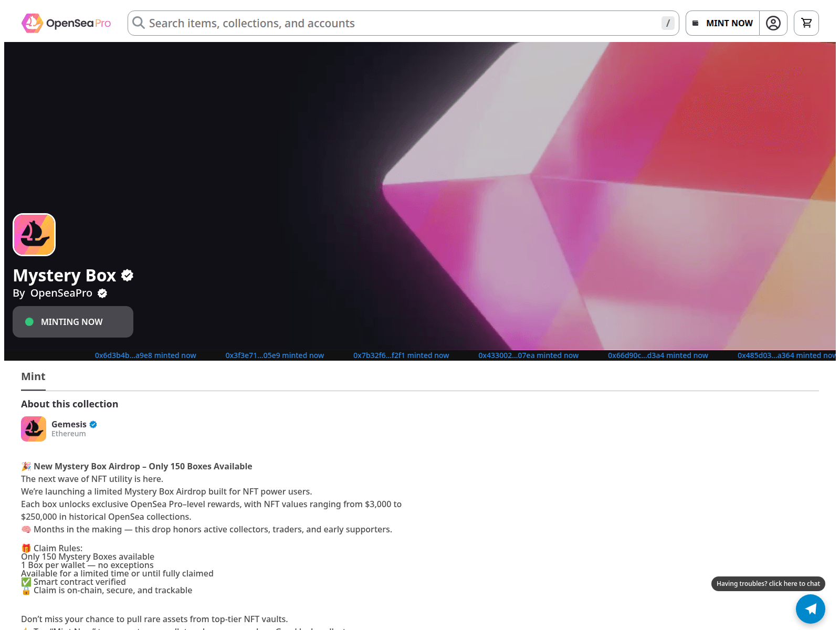Click the Mystery Box collection avatar
Image resolution: width=840 pixels, height=630 pixels.
pos(34,235)
